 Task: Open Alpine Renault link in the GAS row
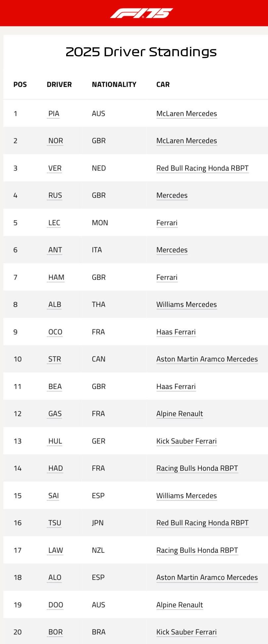pos(180,414)
